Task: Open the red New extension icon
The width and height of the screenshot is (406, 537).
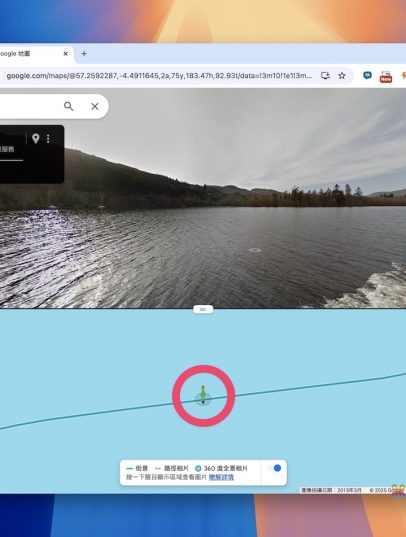Action: pyautogui.click(x=386, y=76)
